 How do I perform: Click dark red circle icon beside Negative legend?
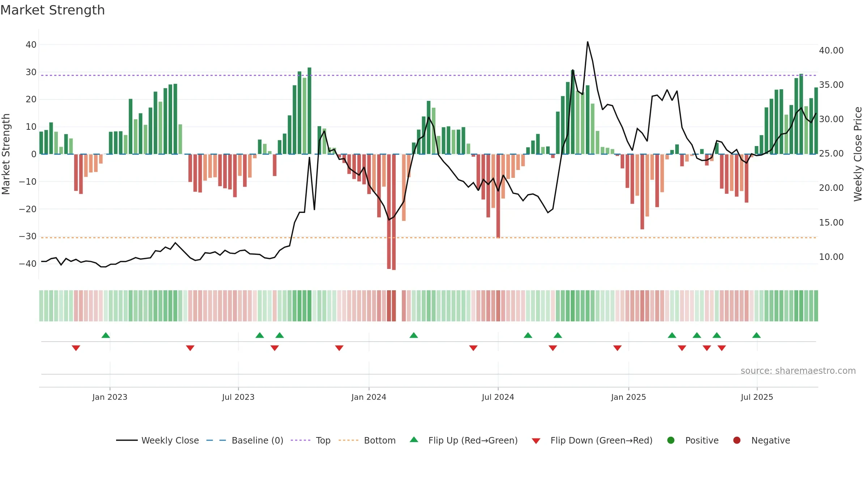click(x=737, y=440)
